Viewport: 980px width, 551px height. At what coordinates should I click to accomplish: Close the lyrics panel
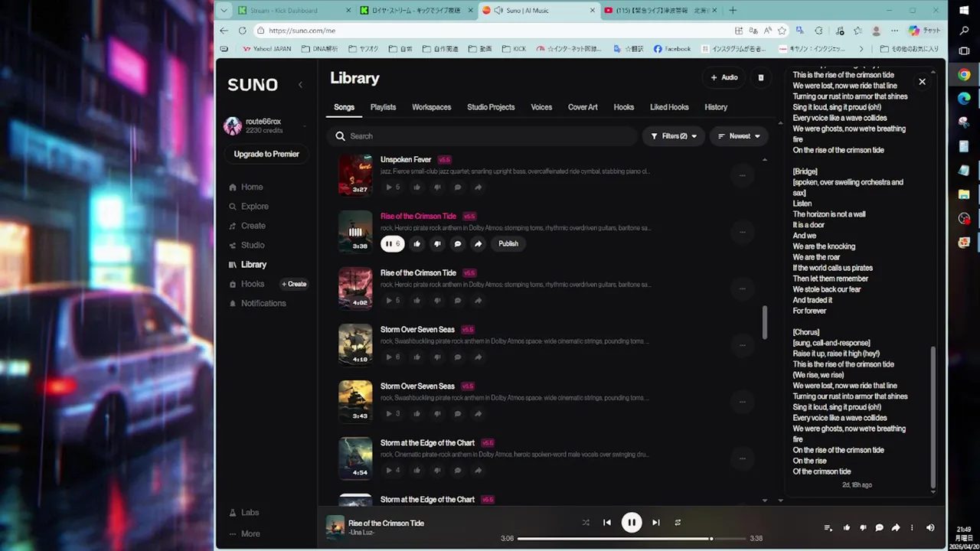point(922,82)
